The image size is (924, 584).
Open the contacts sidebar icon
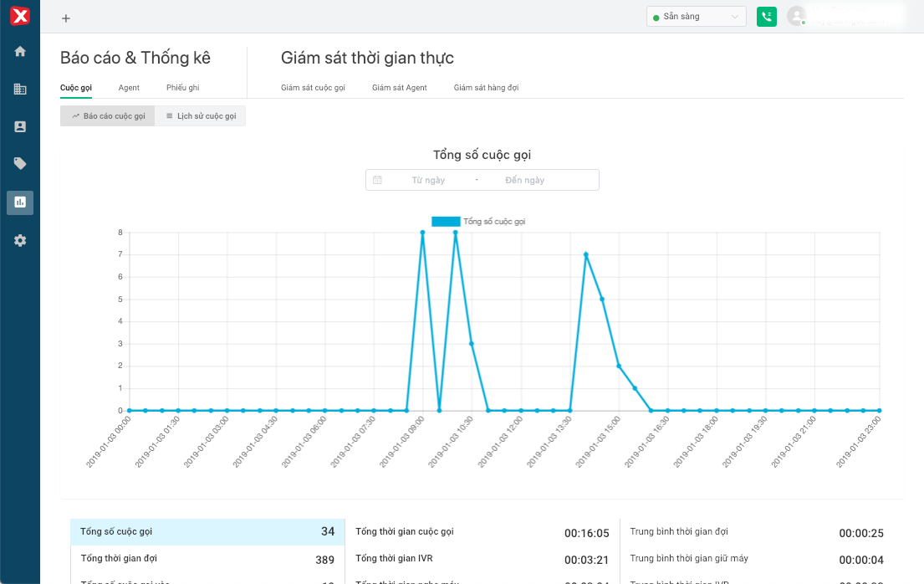20,126
